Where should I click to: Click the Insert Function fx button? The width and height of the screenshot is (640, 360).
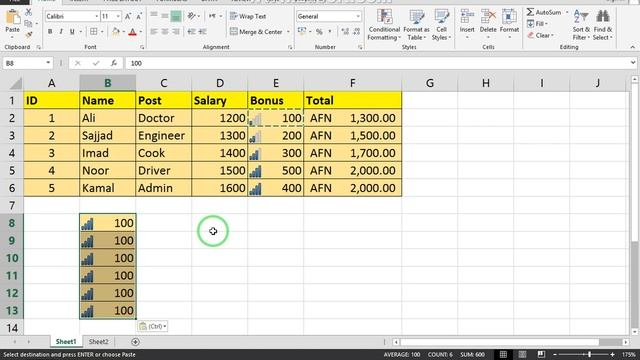[x=114, y=63]
